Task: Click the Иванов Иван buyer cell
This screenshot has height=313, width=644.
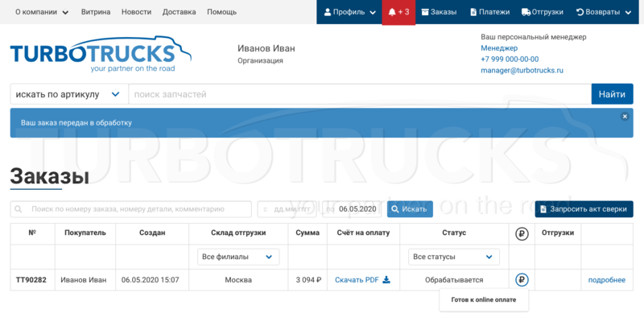Action: click(x=84, y=280)
